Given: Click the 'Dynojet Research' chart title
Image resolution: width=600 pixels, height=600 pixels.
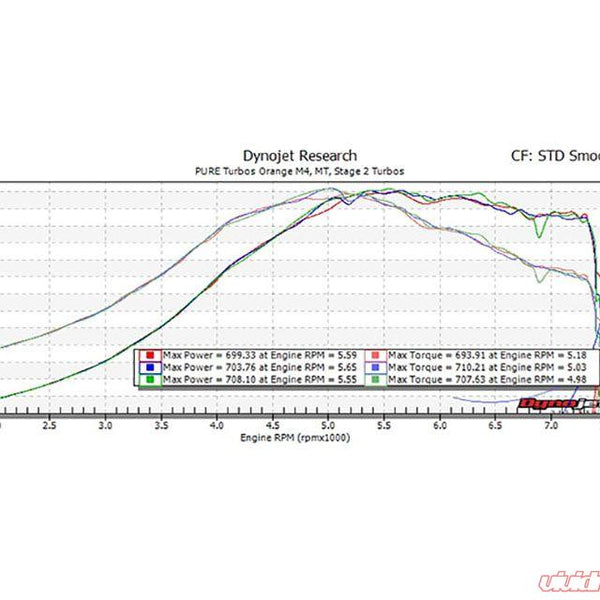Looking at the screenshot, I should click(300, 156).
